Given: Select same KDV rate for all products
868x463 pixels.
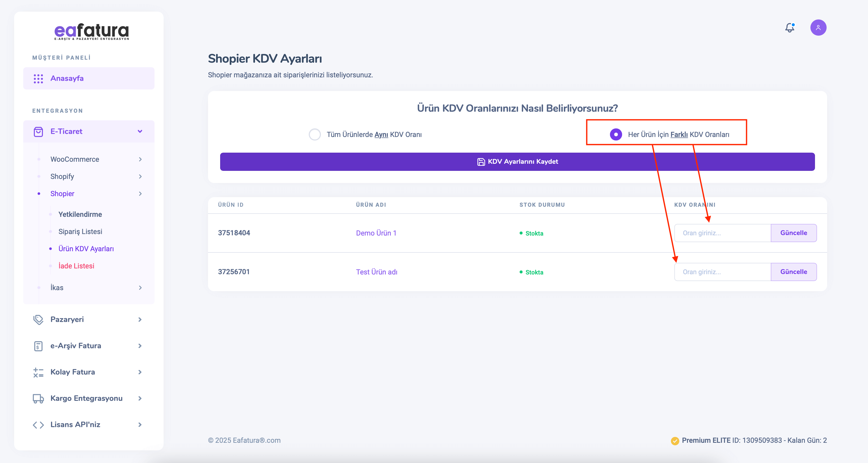Looking at the screenshot, I should point(315,134).
